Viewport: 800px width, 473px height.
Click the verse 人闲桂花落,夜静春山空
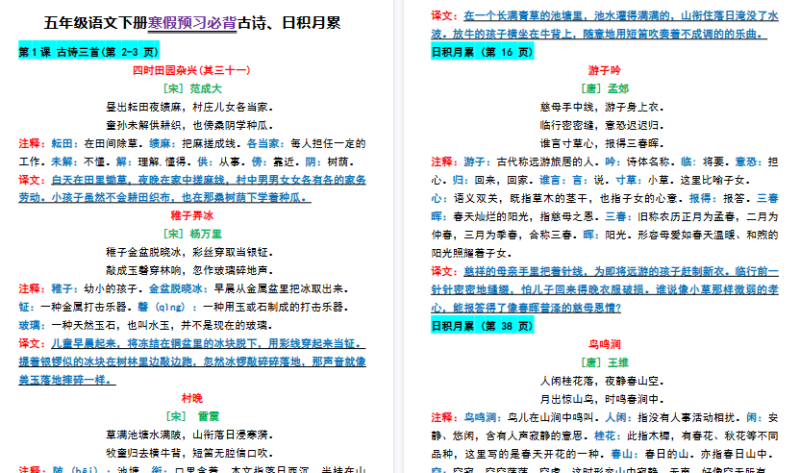pos(602,381)
